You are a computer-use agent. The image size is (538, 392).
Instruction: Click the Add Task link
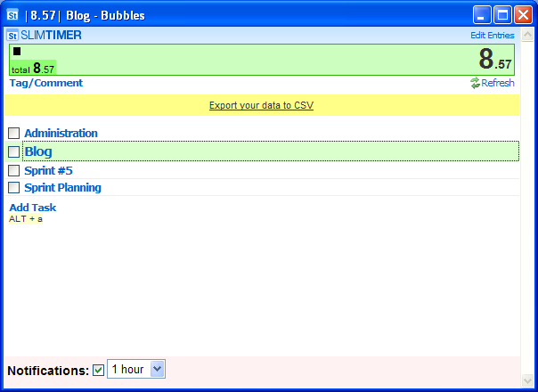point(33,208)
